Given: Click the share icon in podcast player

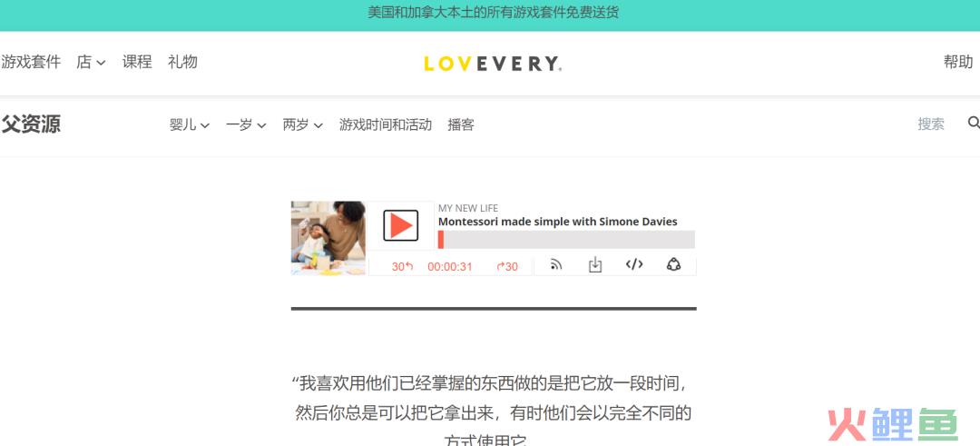Looking at the screenshot, I should pyautogui.click(x=673, y=264).
